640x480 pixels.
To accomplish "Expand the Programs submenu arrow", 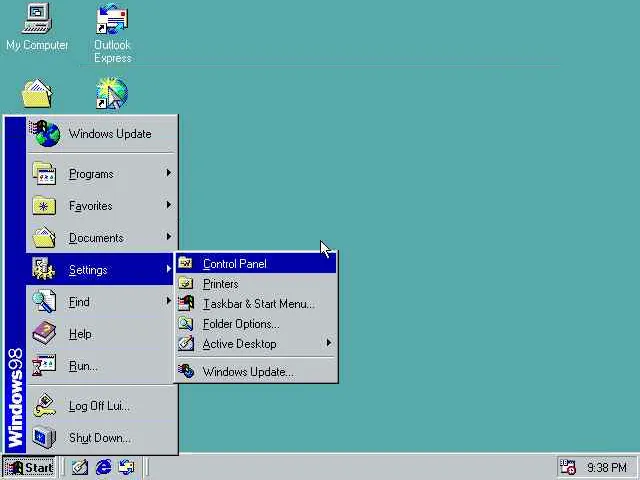I will tap(169, 173).
